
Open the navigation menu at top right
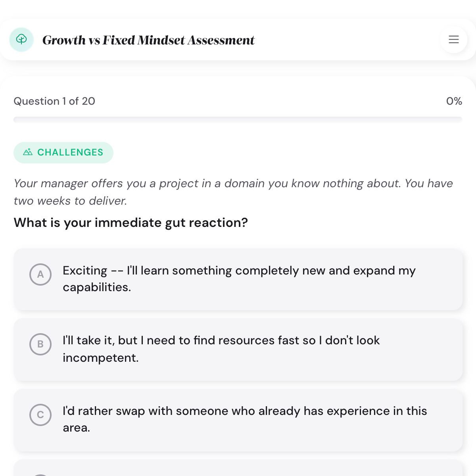453,40
